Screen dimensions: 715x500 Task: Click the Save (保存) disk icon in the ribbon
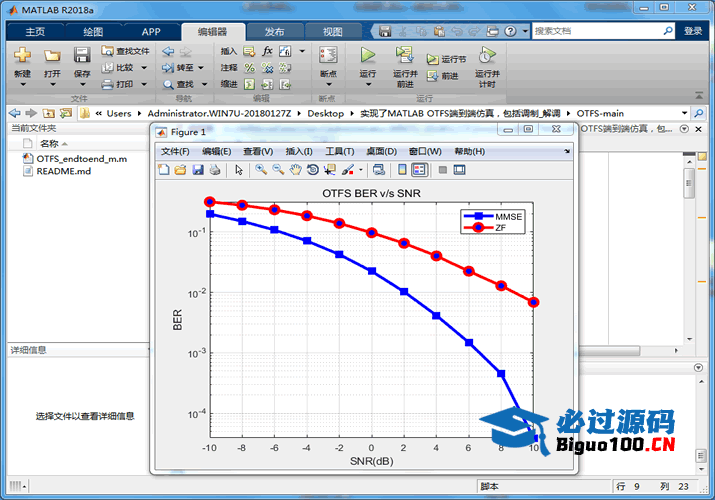[82, 55]
